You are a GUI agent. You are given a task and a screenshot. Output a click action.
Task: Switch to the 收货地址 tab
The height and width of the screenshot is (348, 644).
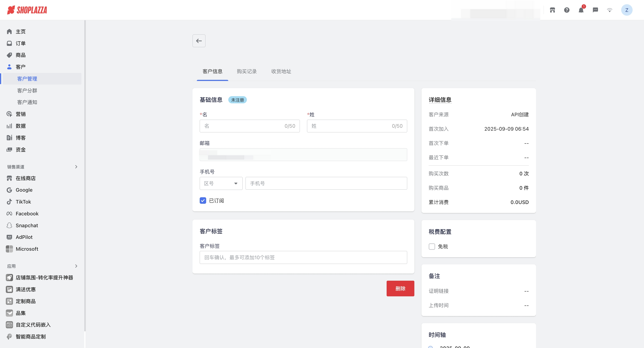pyautogui.click(x=281, y=72)
